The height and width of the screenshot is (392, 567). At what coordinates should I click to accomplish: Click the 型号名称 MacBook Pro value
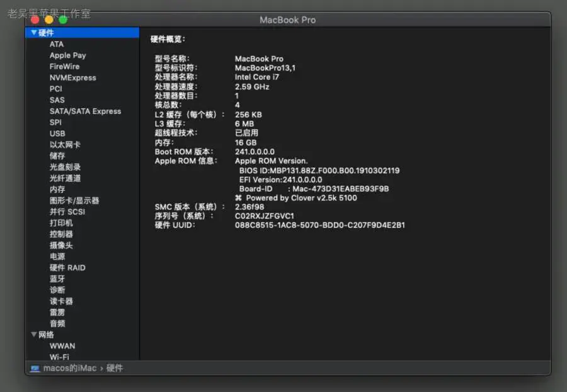(x=259, y=59)
